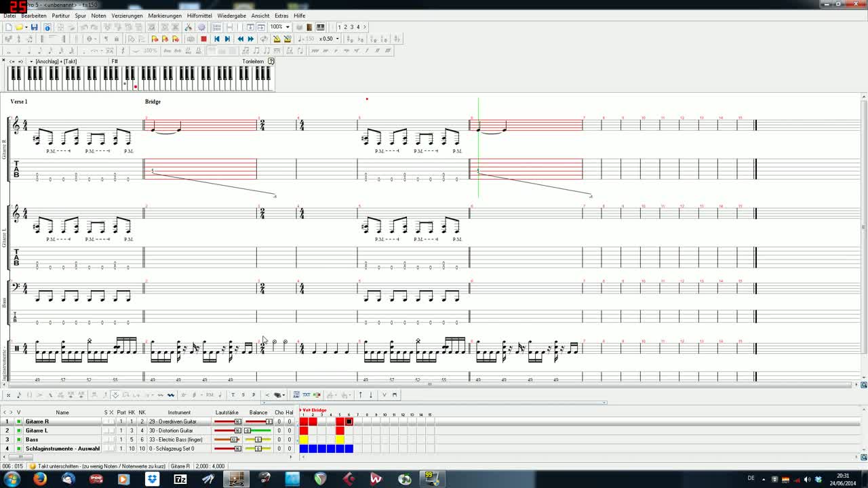
Task: Click blue bar 3 block of drums track
Action: click(322, 449)
